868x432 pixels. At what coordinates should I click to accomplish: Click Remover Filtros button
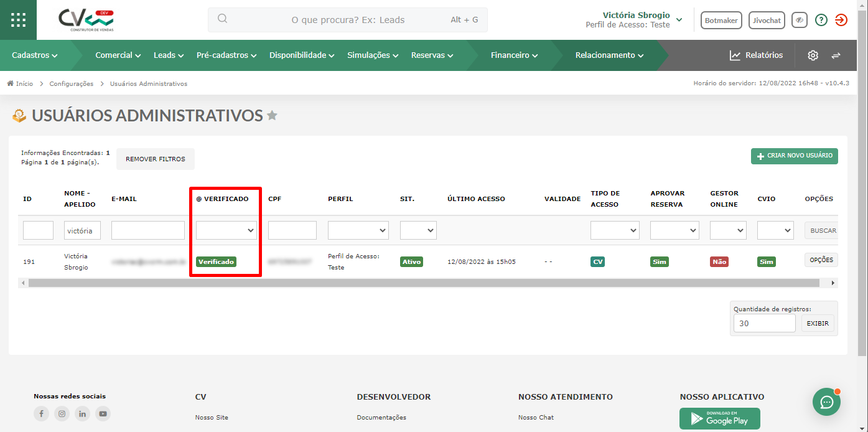coord(156,159)
